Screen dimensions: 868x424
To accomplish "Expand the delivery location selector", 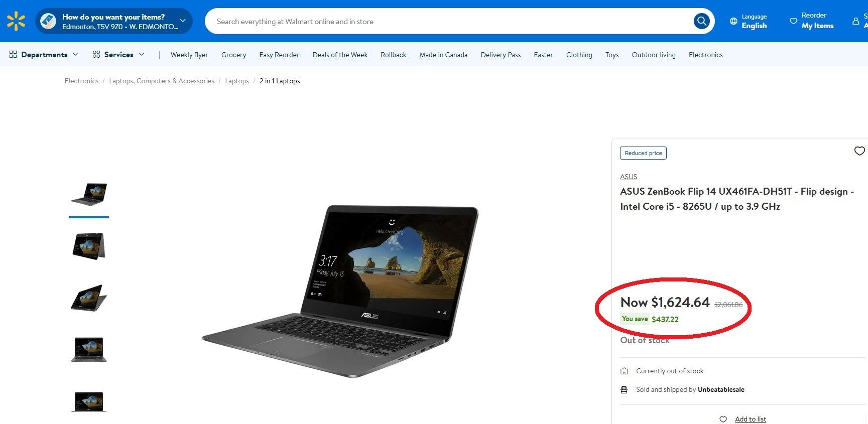I will [x=182, y=21].
